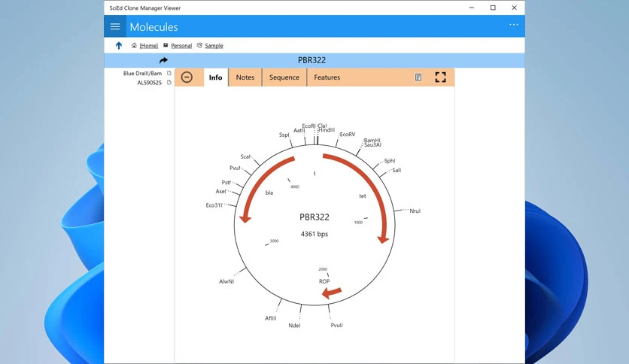
Task: Click the Personal folder icon in breadcrumb
Action: [166, 45]
